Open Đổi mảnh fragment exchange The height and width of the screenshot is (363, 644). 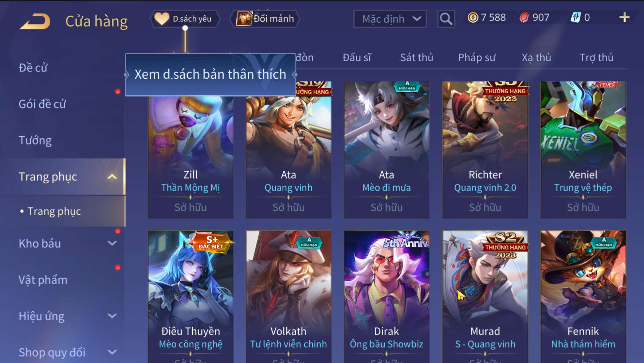[x=265, y=19]
